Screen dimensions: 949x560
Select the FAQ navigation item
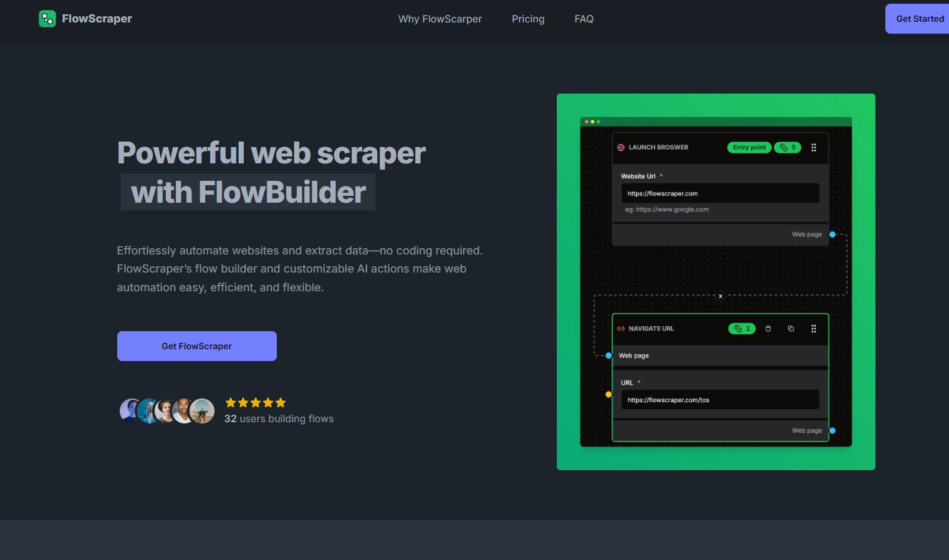tap(584, 19)
